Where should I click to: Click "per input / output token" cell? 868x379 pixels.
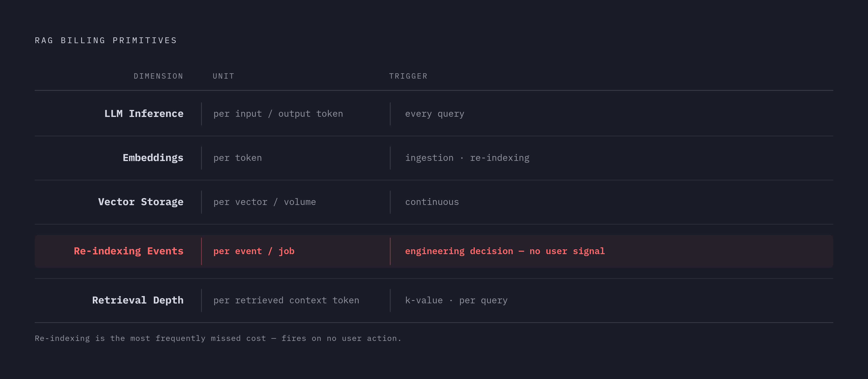tap(278, 114)
